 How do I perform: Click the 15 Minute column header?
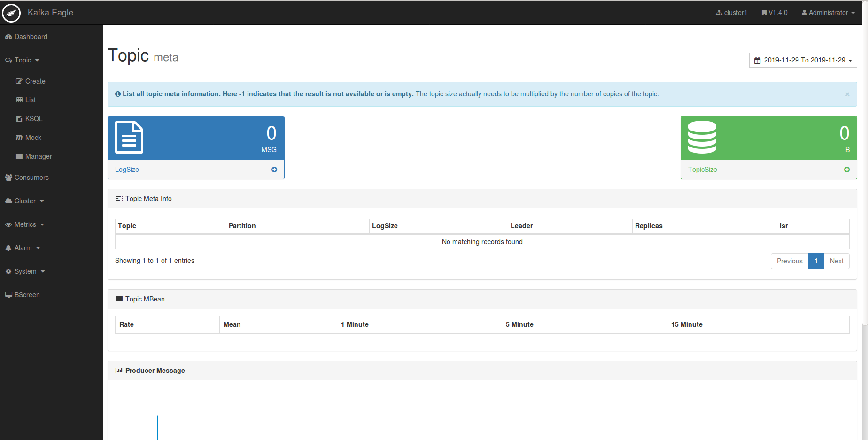coord(758,324)
